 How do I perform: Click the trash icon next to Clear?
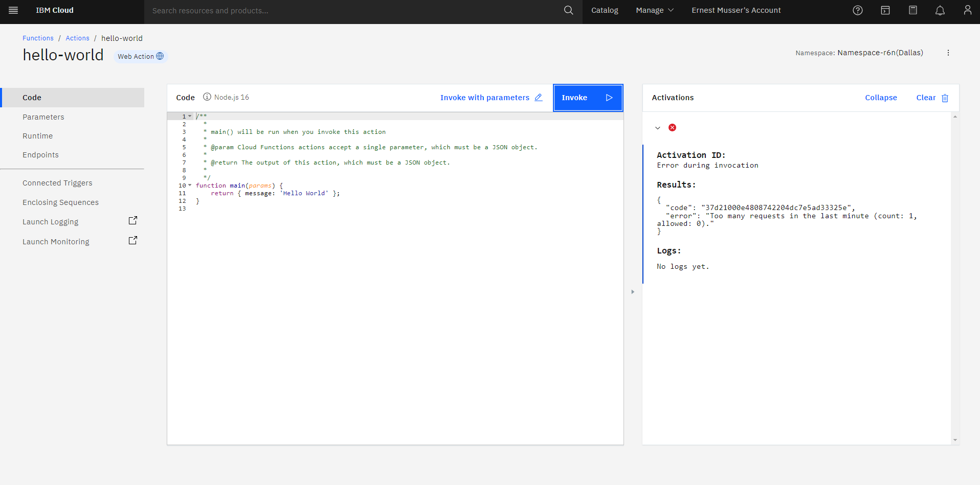point(945,98)
